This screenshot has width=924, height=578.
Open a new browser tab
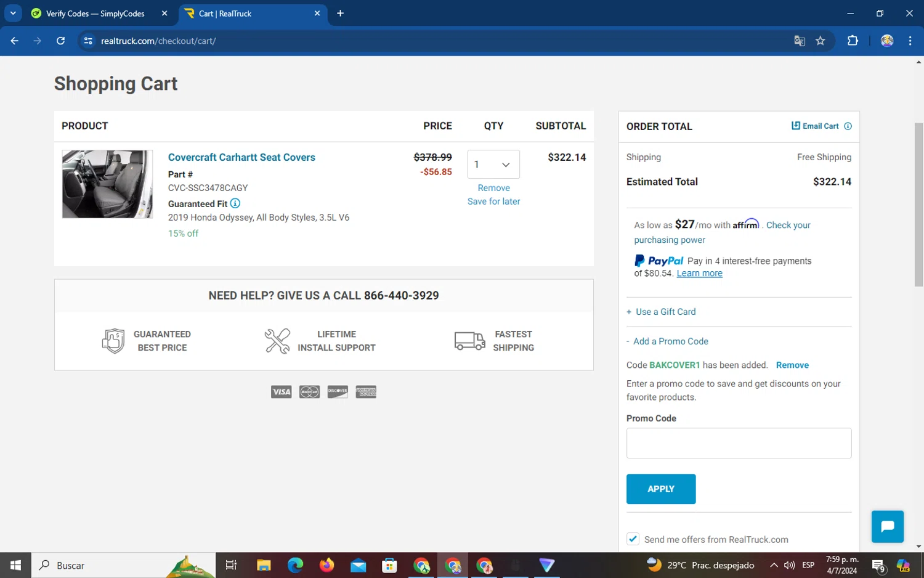point(340,13)
